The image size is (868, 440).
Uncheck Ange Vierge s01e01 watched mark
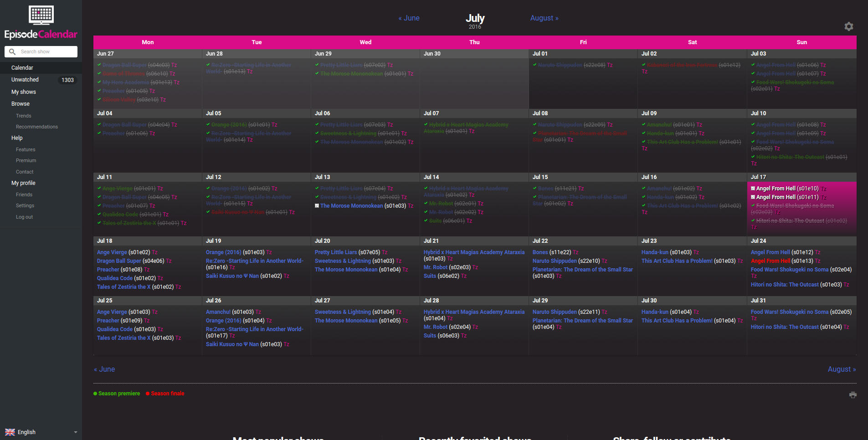coord(99,188)
